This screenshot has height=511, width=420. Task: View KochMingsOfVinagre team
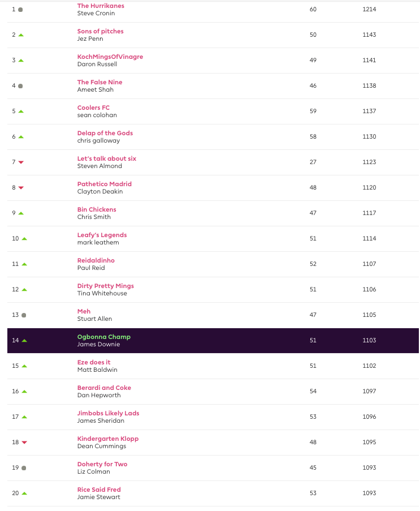coord(110,57)
